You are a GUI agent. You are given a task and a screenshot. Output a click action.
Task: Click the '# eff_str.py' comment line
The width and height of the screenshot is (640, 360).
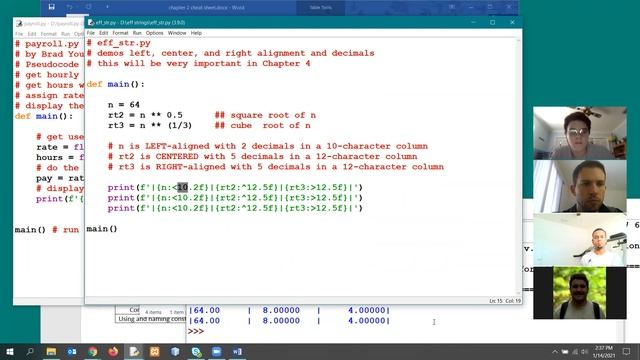(x=118, y=43)
